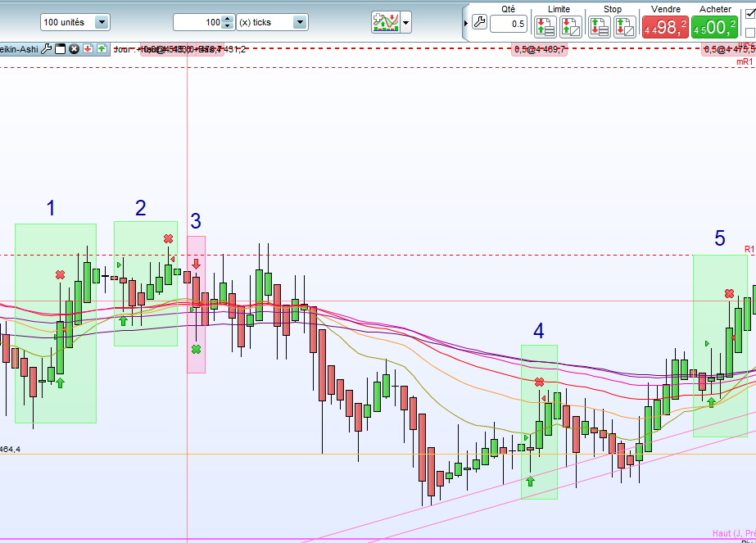The image size is (756, 543).
Task: Click the green Acheter price button
Action: tap(714, 27)
